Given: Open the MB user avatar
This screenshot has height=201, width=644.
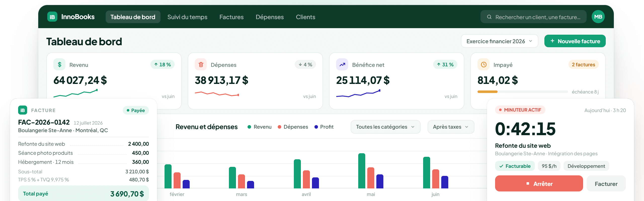Looking at the screenshot, I should pos(598,17).
